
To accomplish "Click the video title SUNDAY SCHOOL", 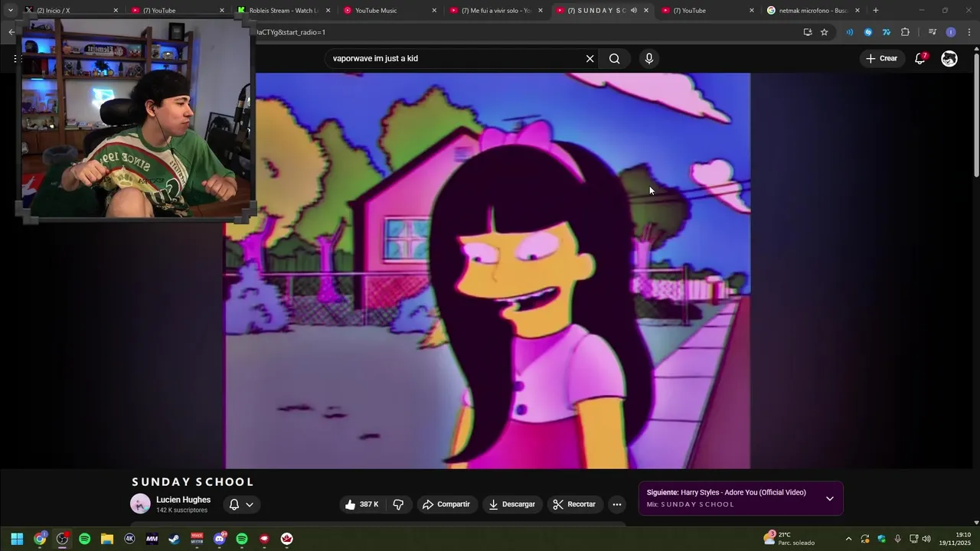I will 193,482.
